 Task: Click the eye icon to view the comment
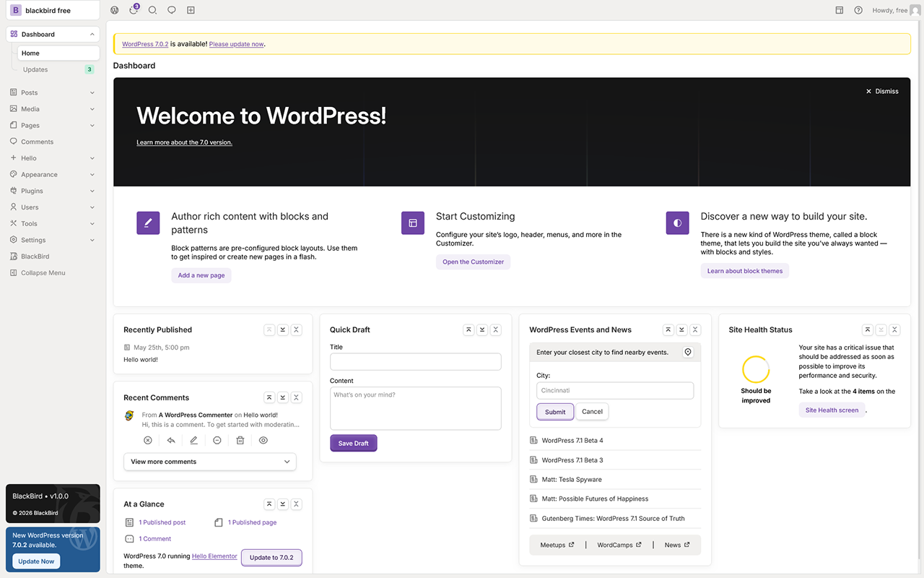tap(263, 440)
